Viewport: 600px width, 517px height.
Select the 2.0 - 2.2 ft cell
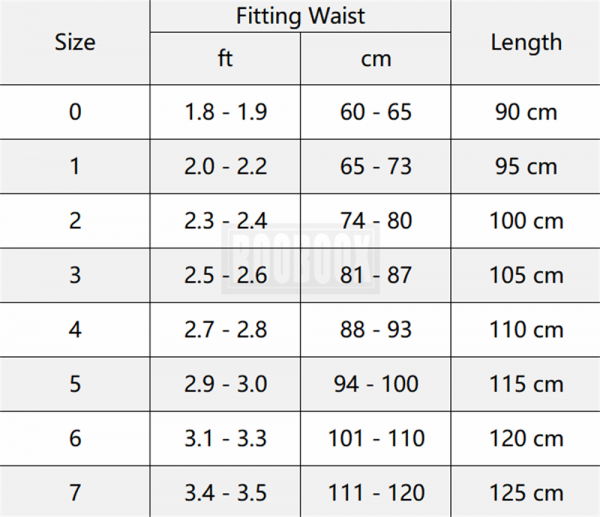225,166
